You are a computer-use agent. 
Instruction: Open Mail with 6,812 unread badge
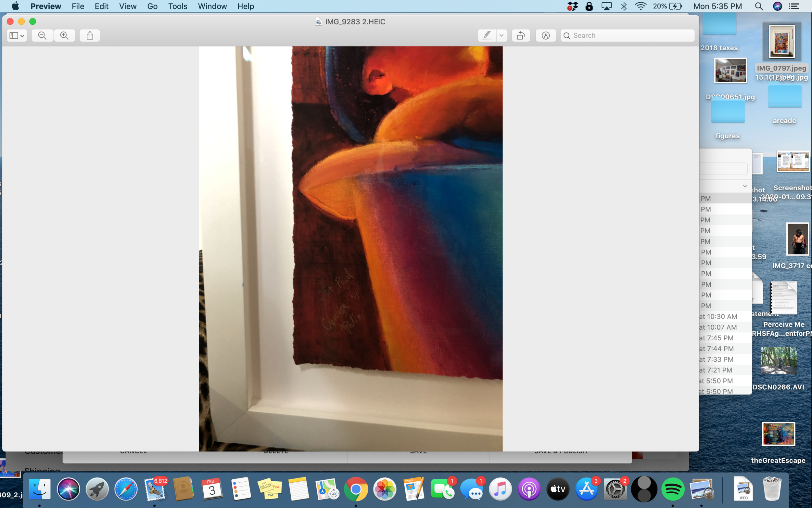click(x=155, y=489)
